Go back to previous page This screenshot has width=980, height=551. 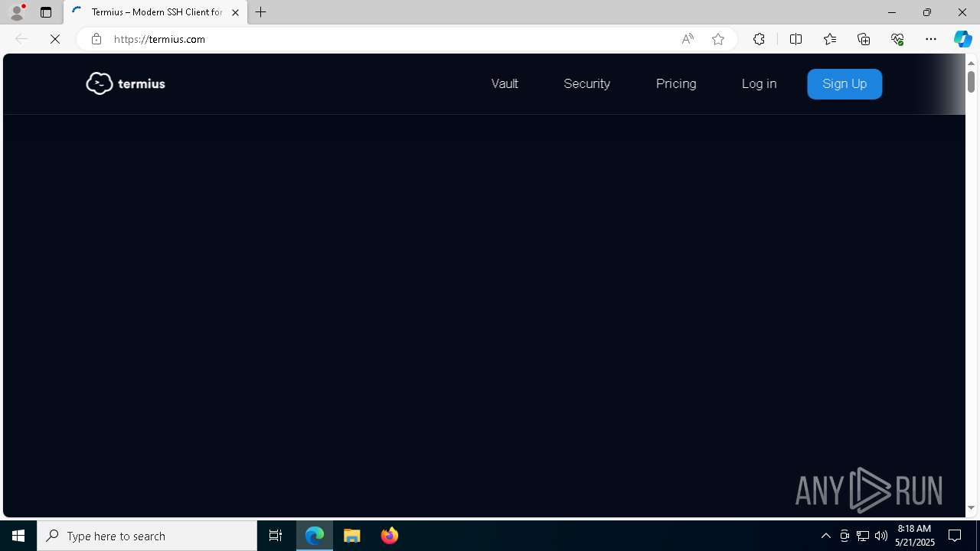coord(21,39)
